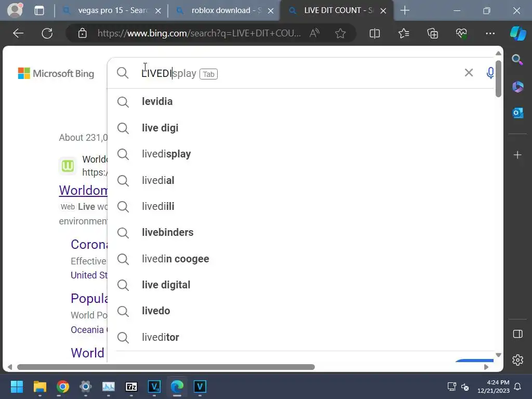
Task: Click the vertical page scrollbar thumb
Action: [498, 79]
